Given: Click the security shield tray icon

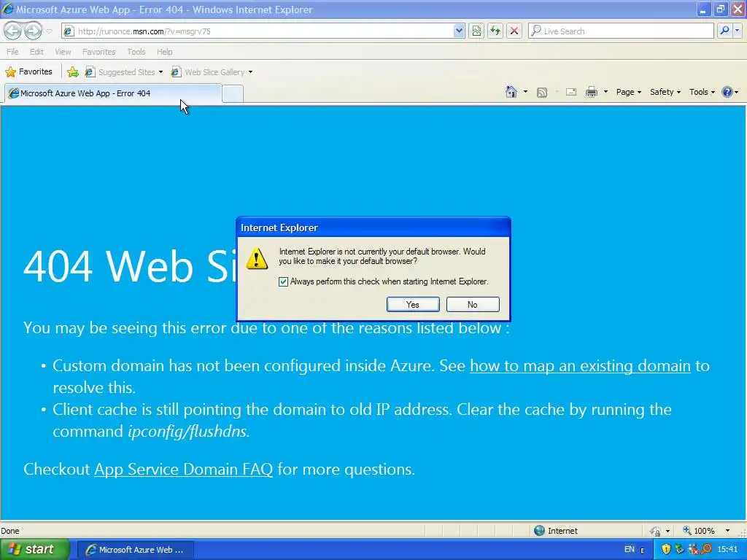Looking at the screenshot, I should 666,550.
